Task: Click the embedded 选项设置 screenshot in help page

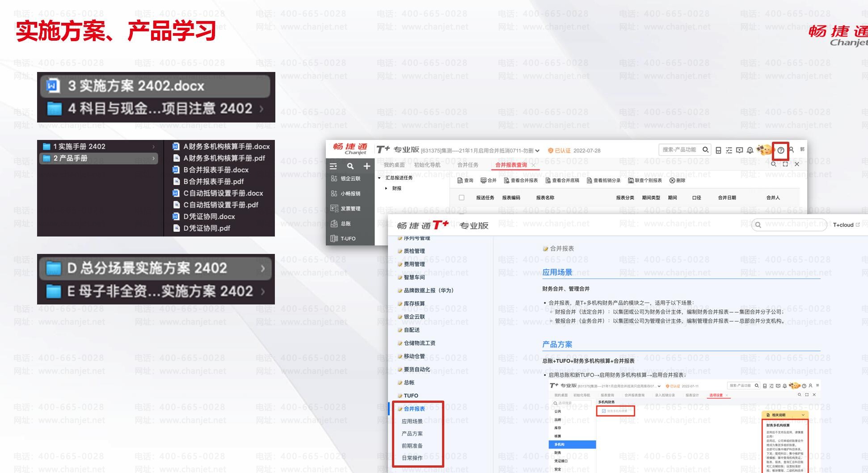Action: point(685,426)
